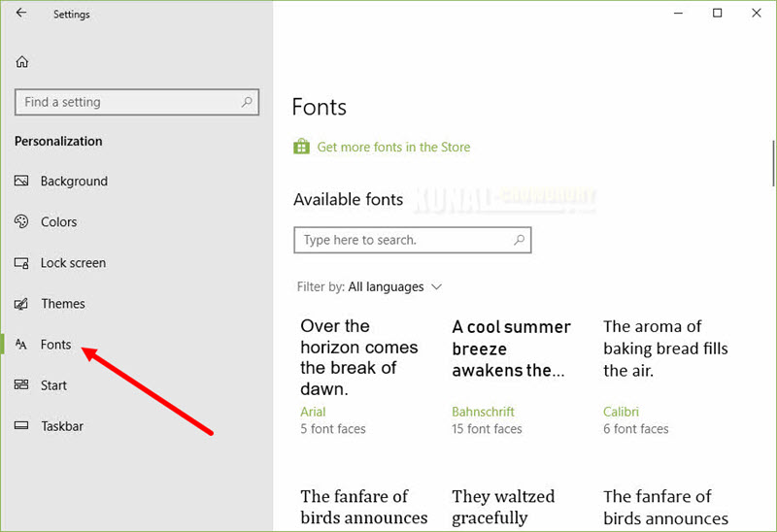Go to Settings home icon
The width and height of the screenshot is (777, 532).
(x=21, y=62)
